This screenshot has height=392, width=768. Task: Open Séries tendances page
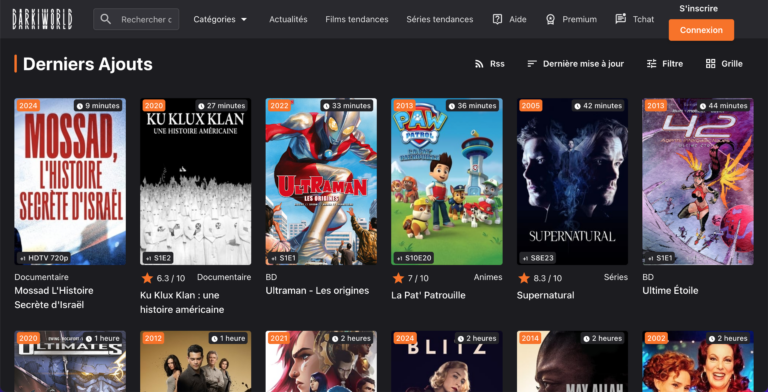coord(439,19)
